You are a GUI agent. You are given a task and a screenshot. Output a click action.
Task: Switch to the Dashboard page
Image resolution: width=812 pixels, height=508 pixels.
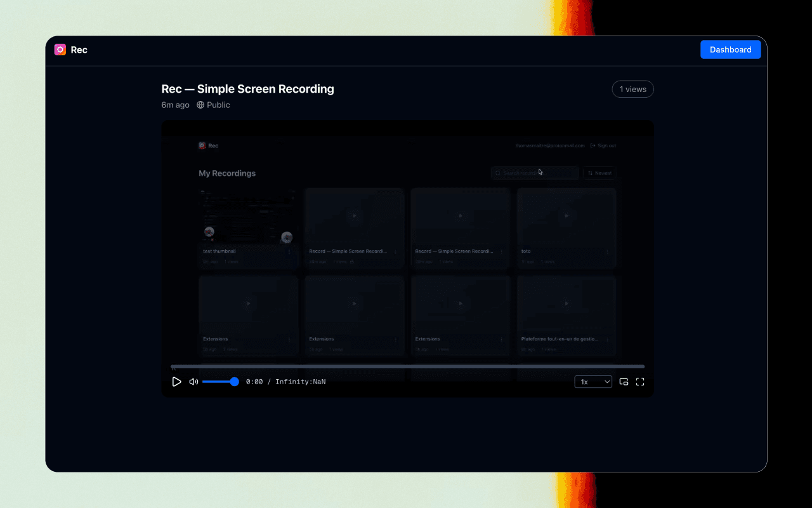tap(730, 49)
